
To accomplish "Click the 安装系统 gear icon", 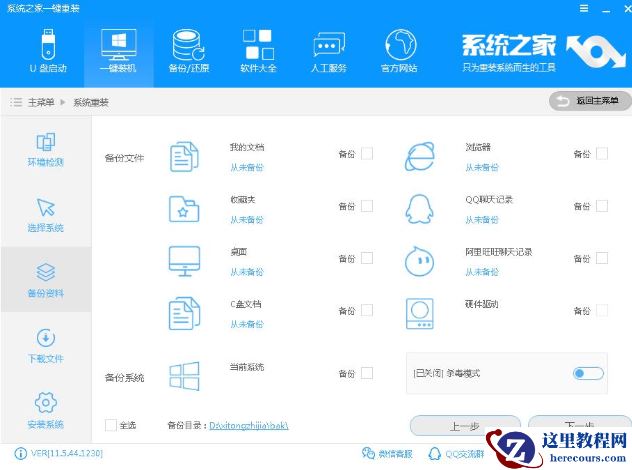I will (x=46, y=402).
